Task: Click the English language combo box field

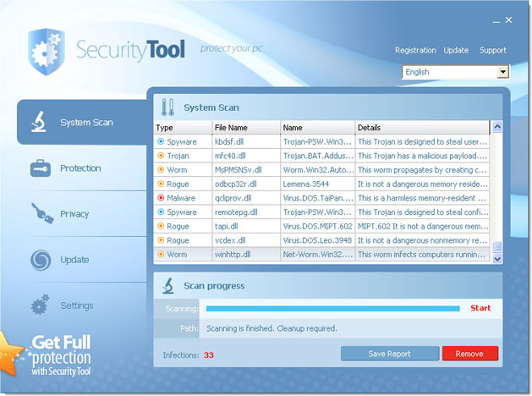Action: pyautogui.click(x=455, y=72)
